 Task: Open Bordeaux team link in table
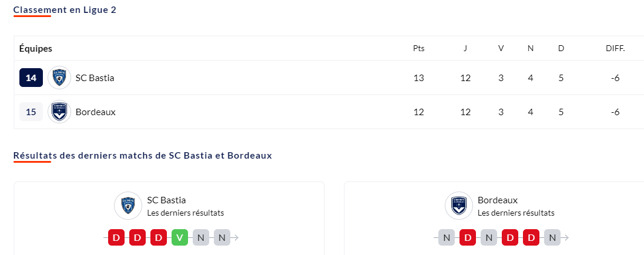[x=96, y=112]
